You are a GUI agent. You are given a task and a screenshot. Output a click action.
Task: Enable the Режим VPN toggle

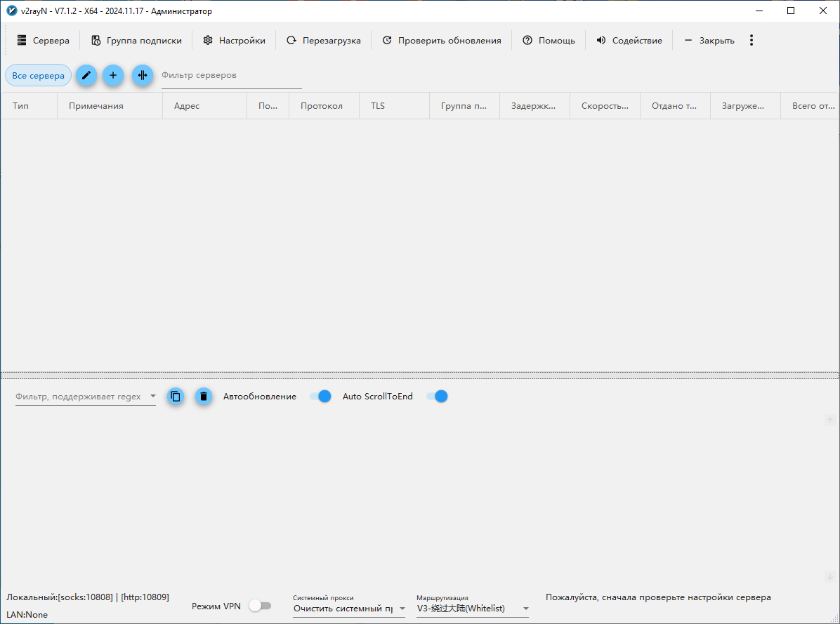(x=260, y=606)
